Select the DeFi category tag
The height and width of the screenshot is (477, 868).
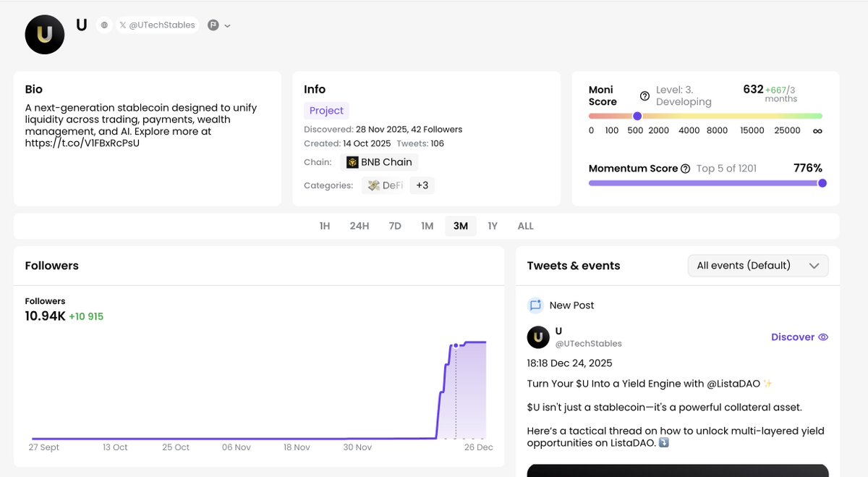pos(384,185)
